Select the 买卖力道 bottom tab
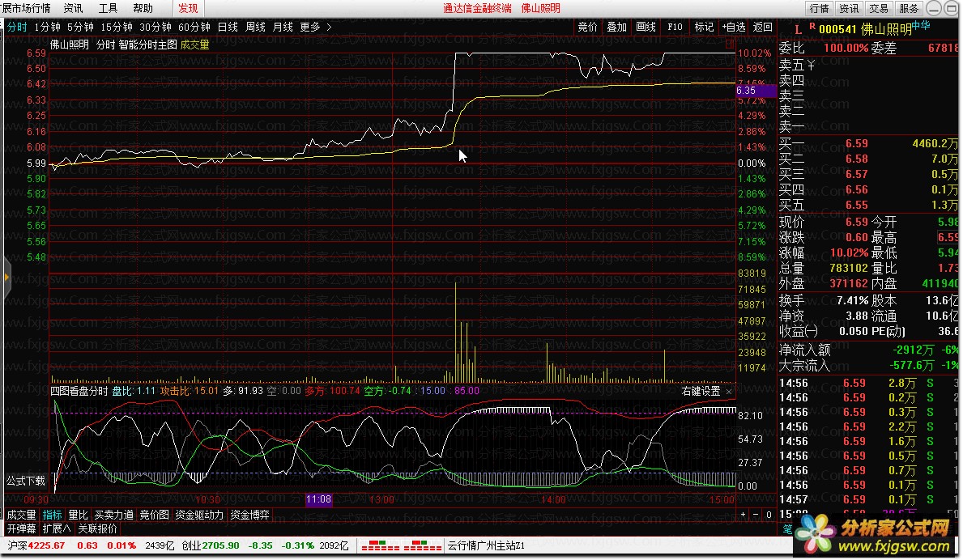 tap(113, 515)
